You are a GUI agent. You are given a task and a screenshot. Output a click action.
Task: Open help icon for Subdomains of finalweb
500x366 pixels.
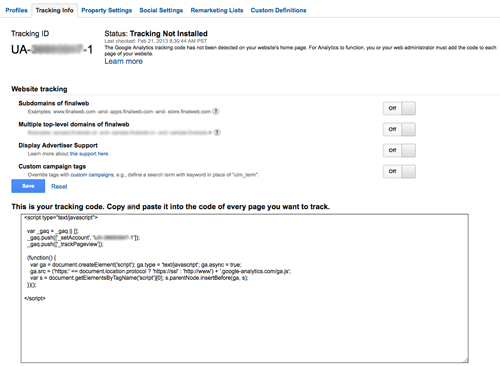coord(216,111)
